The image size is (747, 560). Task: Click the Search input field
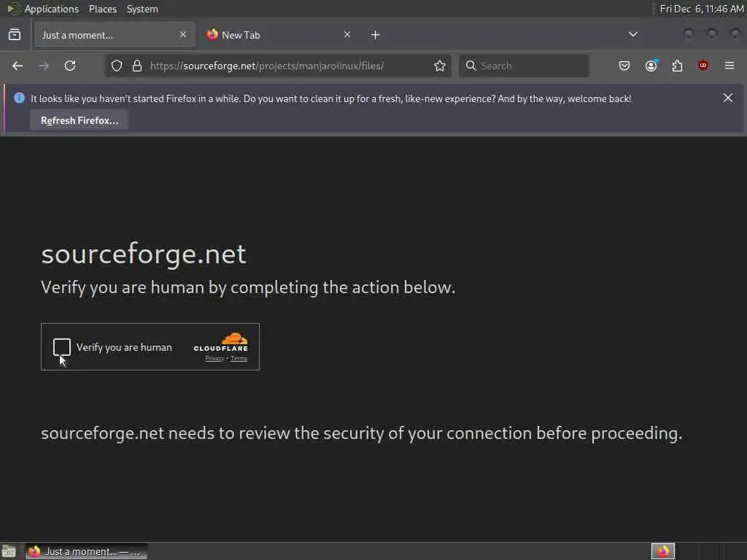pyautogui.click(x=531, y=66)
